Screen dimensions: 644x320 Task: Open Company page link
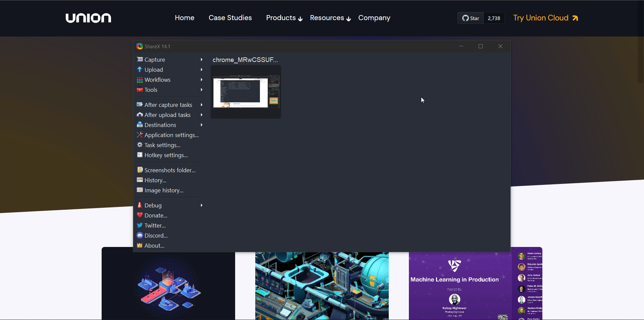[x=374, y=18]
